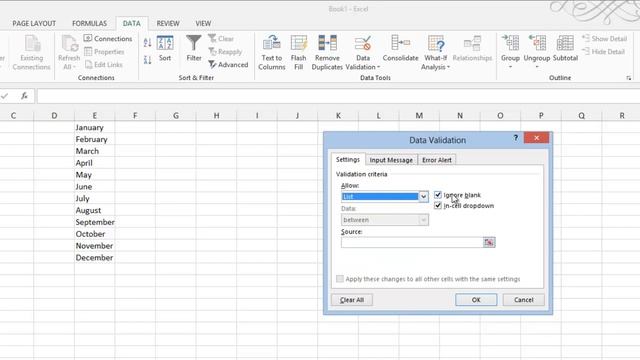640x360 pixels.
Task: Open Consolidate tool
Action: coord(400,49)
